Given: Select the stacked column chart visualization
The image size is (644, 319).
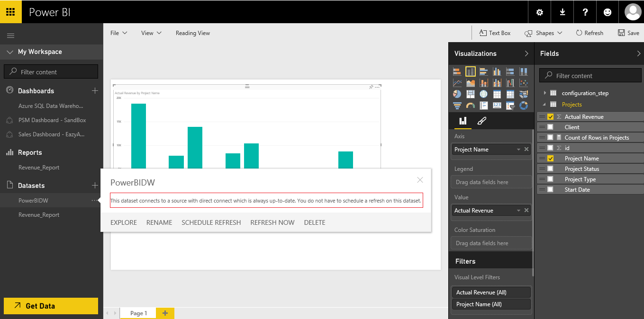Looking at the screenshot, I should 471,71.
